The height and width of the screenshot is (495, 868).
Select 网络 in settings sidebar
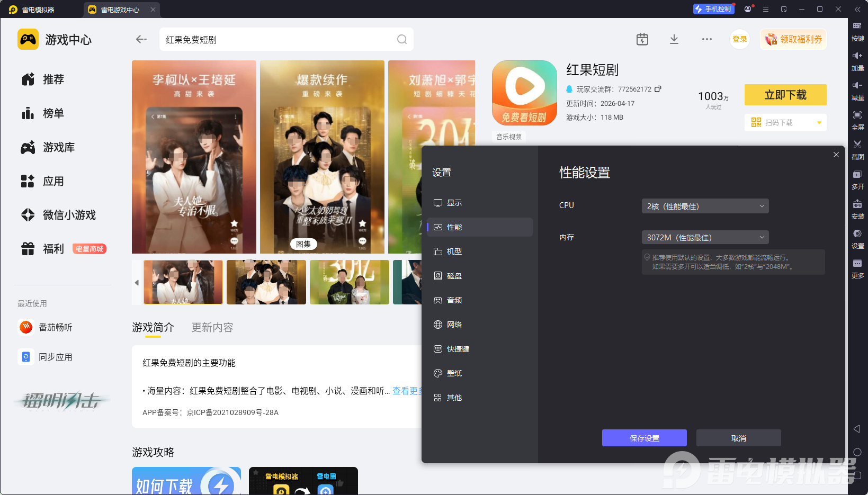pyautogui.click(x=479, y=325)
